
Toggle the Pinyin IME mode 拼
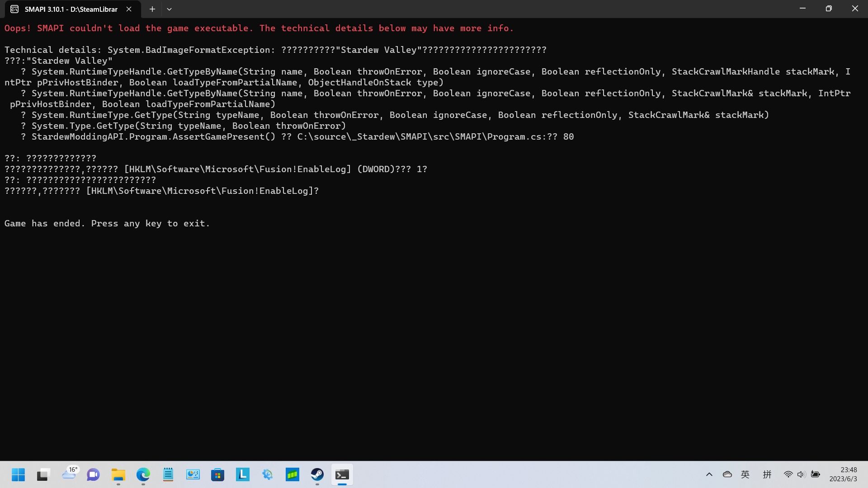(767, 474)
